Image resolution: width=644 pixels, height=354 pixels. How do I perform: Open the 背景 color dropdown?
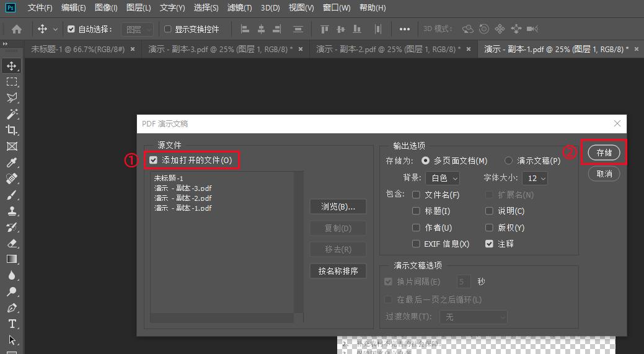coord(443,178)
